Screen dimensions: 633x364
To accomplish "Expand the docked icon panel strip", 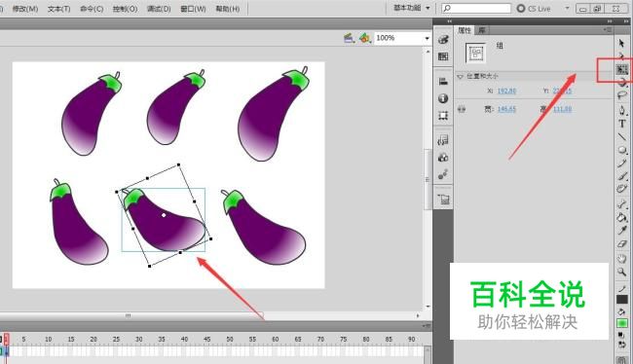I will point(449,21).
